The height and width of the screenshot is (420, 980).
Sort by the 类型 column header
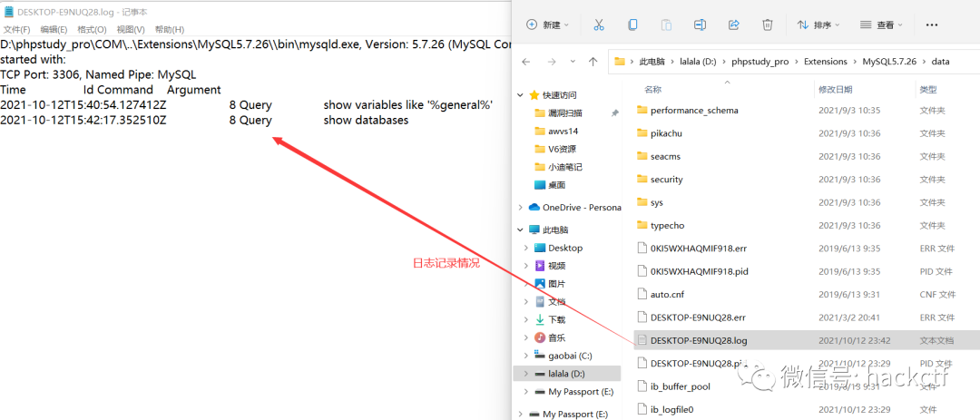click(927, 90)
